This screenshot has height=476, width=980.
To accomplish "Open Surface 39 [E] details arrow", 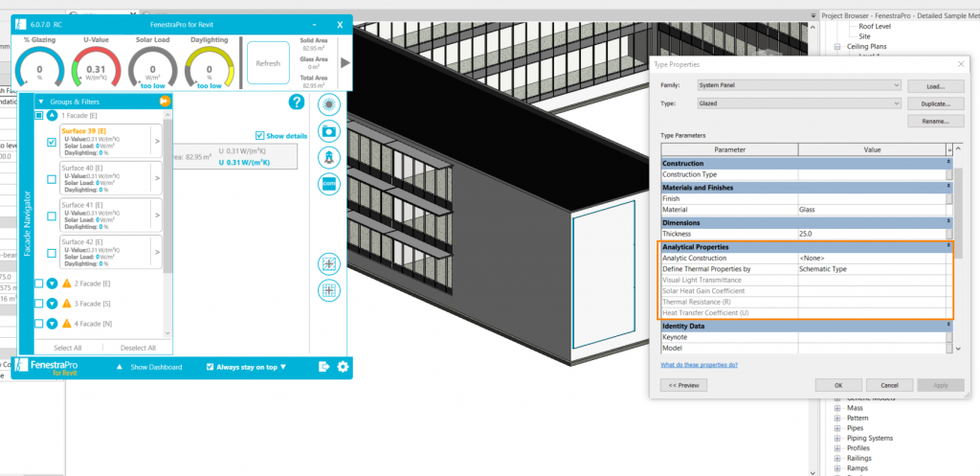I will pyautogui.click(x=157, y=142).
